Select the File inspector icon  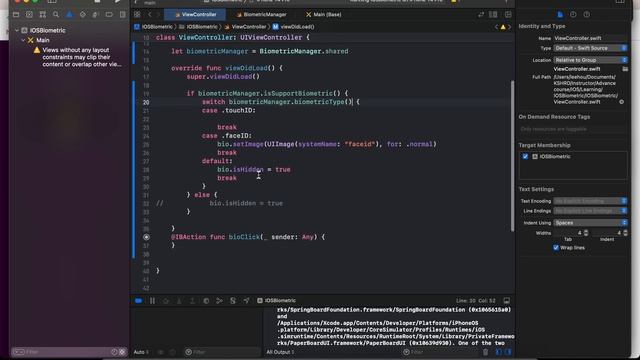coord(560,15)
